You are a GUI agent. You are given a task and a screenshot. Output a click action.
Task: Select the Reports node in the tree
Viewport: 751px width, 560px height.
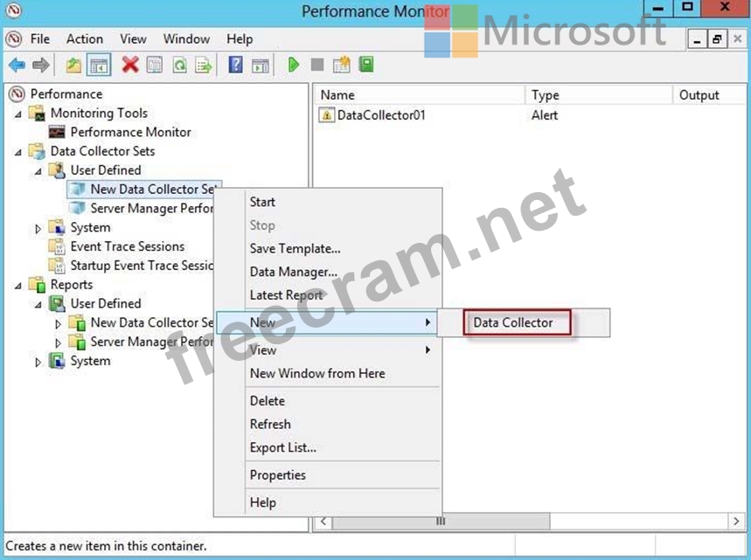pyautogui.click(x=72, y=285)
